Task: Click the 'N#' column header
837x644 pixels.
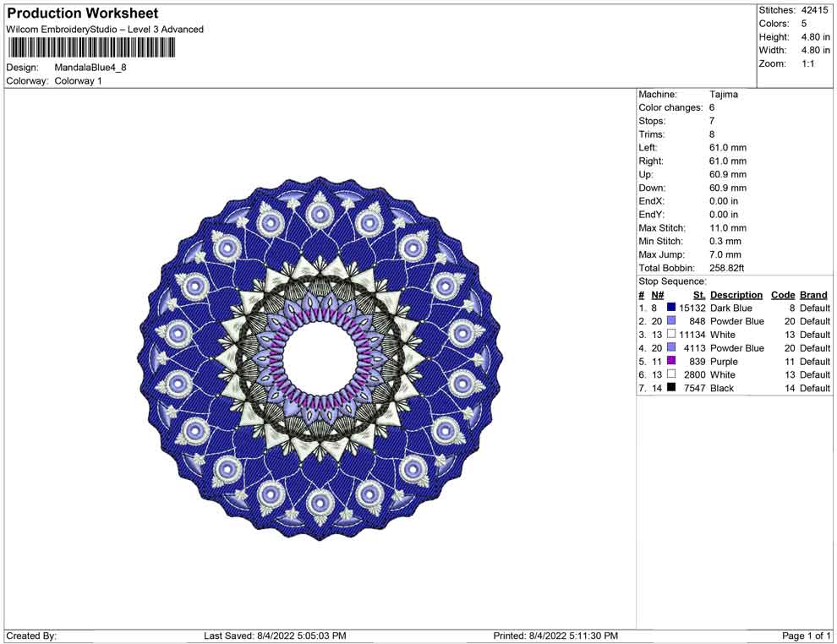Action: point(658,294)
